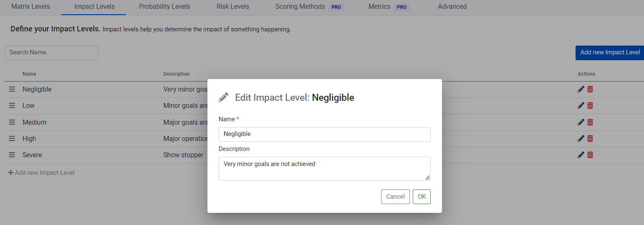
Task: Click the drag handle icon beside Severe
Action: [x=12, y=155]
